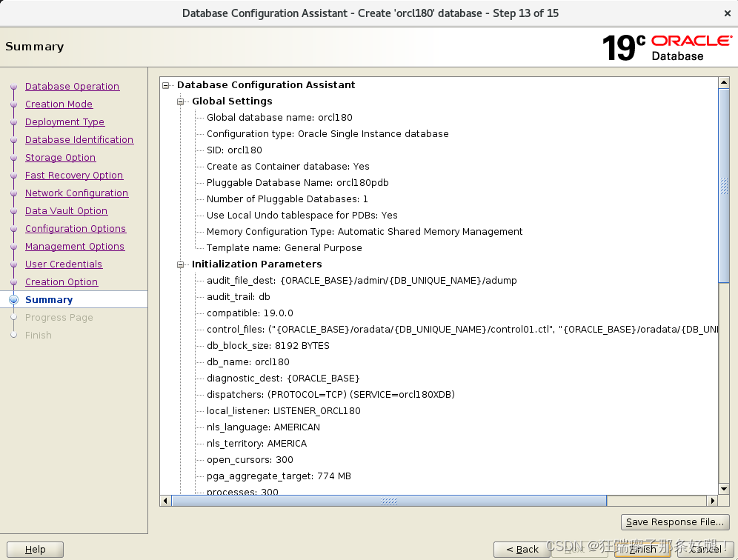Select the Network Configuration sidebar entry
The image size is (738, 560).
click(76, 193)
